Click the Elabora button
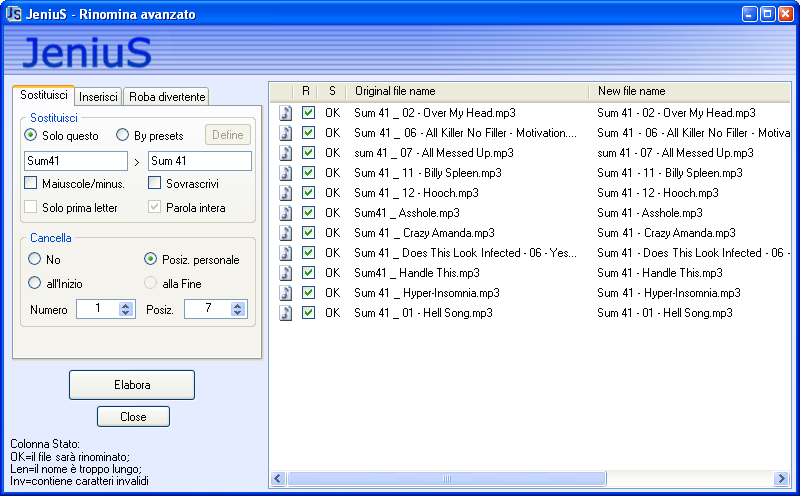The image size is (800, 496). tap(132, 385)
